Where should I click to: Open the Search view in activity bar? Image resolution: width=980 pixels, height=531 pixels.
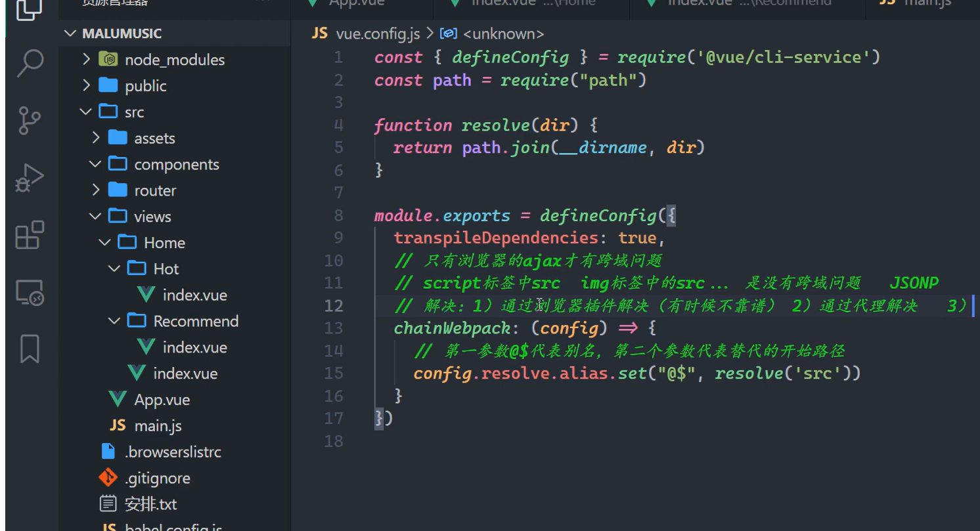30,64
